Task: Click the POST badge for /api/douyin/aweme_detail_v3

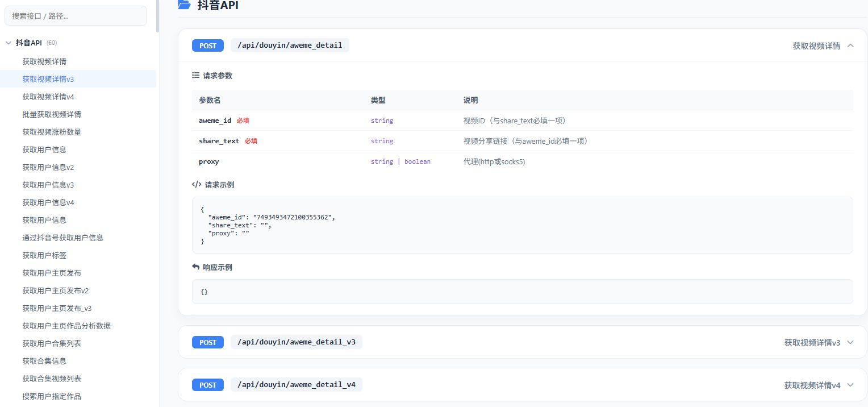Action: tap(208, 342)
